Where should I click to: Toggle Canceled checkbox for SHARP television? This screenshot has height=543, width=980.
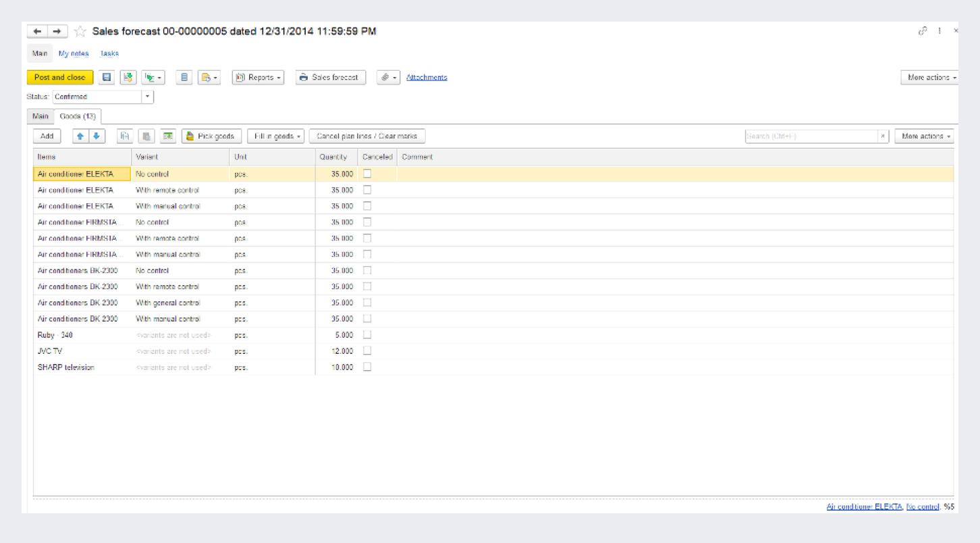point(367,367)
